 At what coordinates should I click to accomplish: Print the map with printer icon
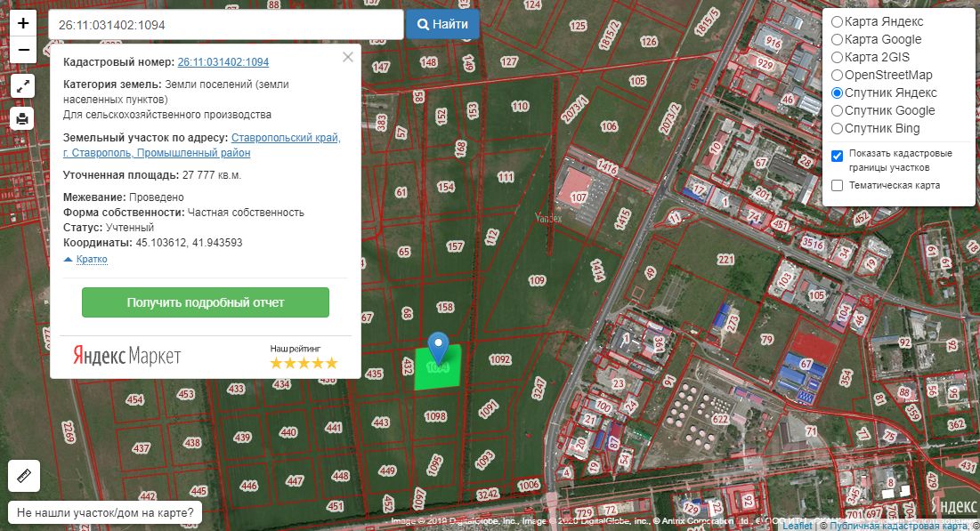[23, 117]
